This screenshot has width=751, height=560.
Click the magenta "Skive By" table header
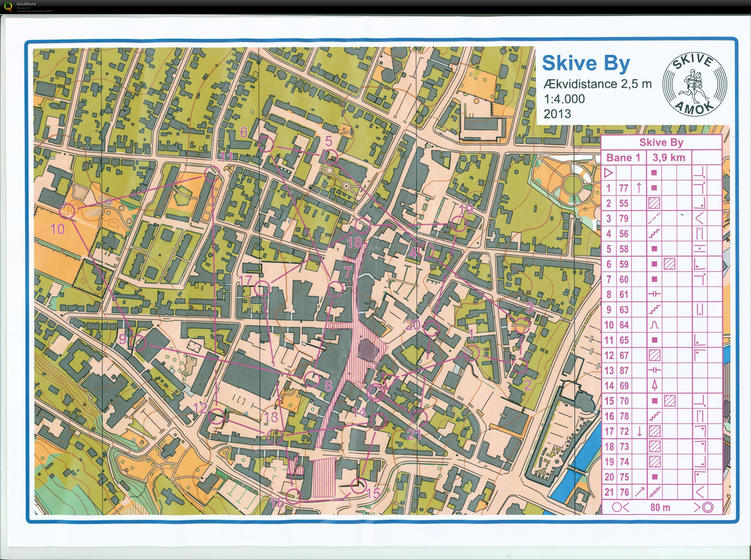[661, 142]
